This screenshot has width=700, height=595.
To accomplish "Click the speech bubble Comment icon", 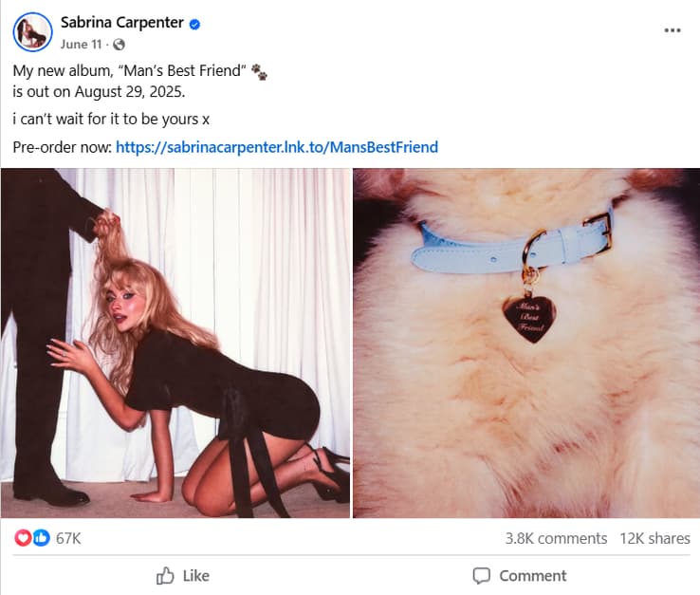I will 482,575.
